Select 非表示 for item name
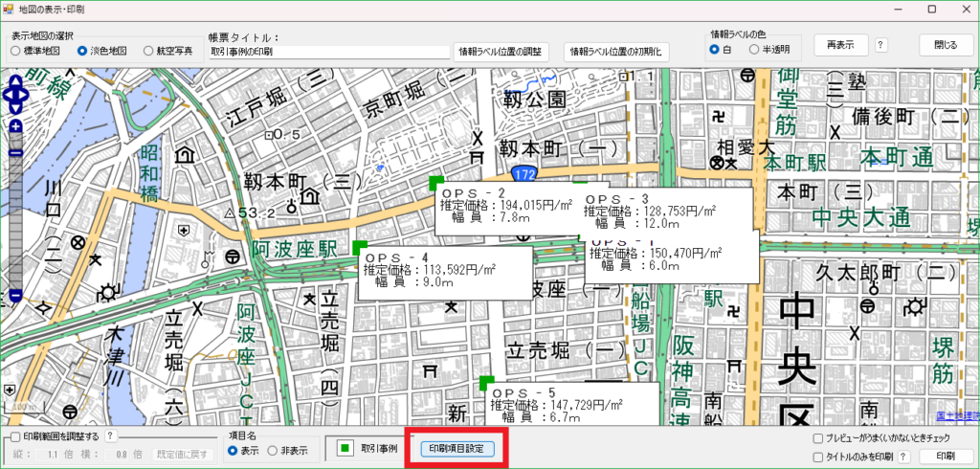 [x=273, y=451]
